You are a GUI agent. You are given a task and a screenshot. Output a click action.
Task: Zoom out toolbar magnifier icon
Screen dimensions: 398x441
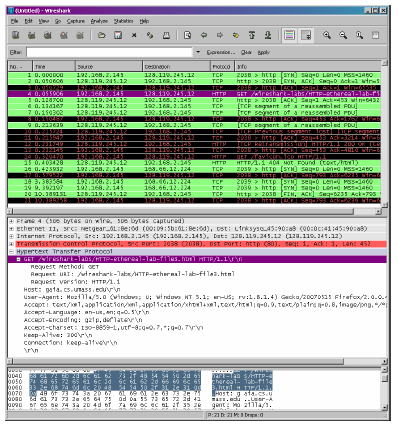(343, 35)
